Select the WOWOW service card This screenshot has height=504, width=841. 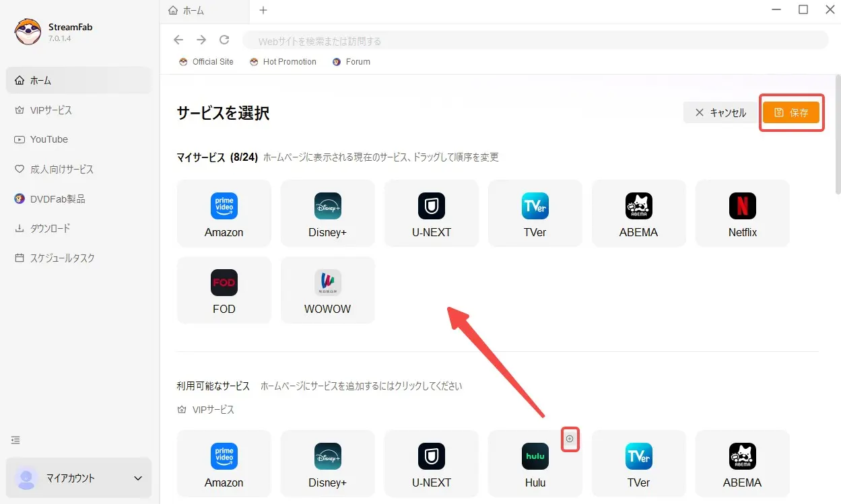(x=328, y=290)
